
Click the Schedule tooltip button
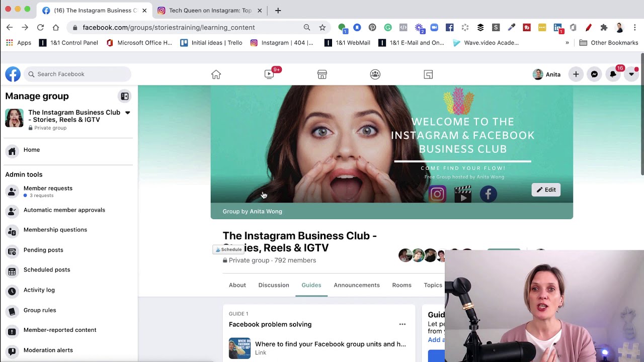point(228,249)
